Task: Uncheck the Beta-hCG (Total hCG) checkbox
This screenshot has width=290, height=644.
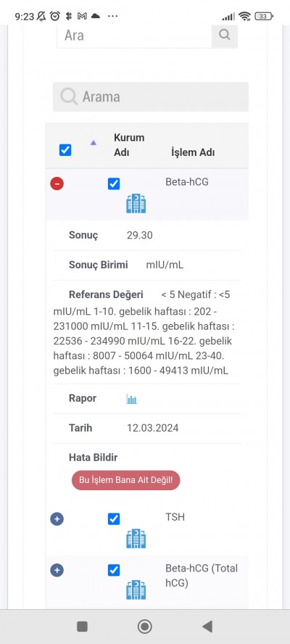Action: [x=114, y=570]
